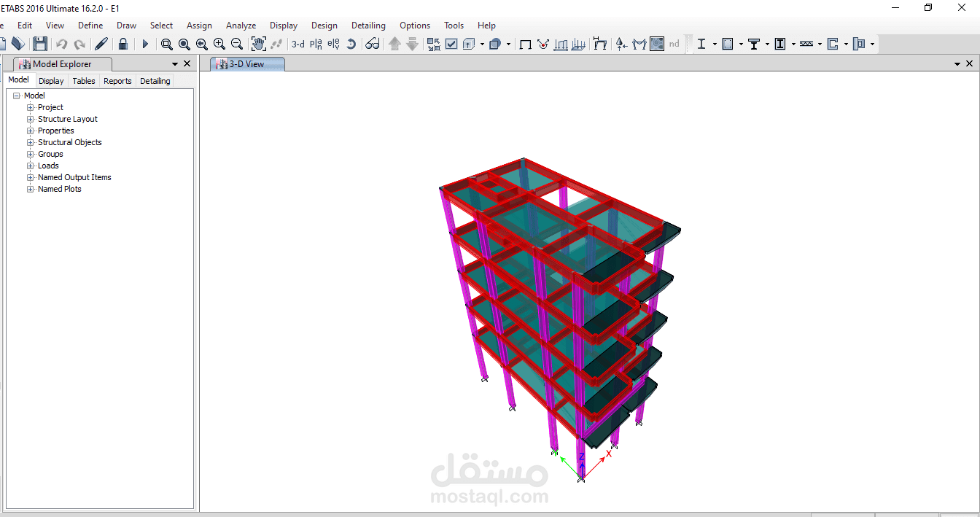Click the composite beam design icon
980x517 pixels.
754,44
